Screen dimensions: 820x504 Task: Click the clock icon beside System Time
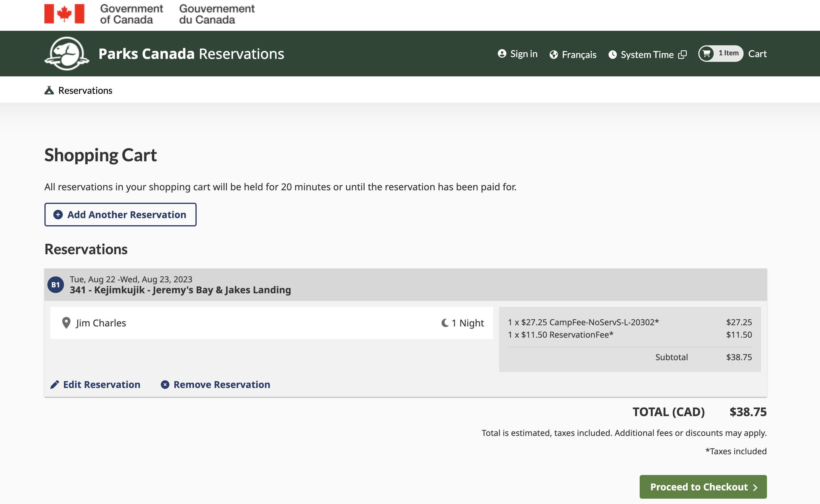tap(613, 55)
